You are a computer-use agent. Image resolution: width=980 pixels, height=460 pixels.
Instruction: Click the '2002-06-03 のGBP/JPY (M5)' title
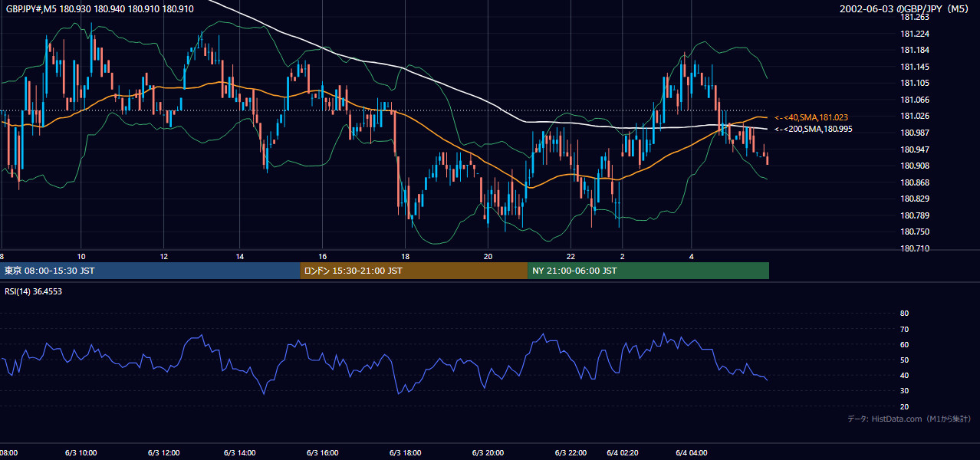(x=906, y=9)
